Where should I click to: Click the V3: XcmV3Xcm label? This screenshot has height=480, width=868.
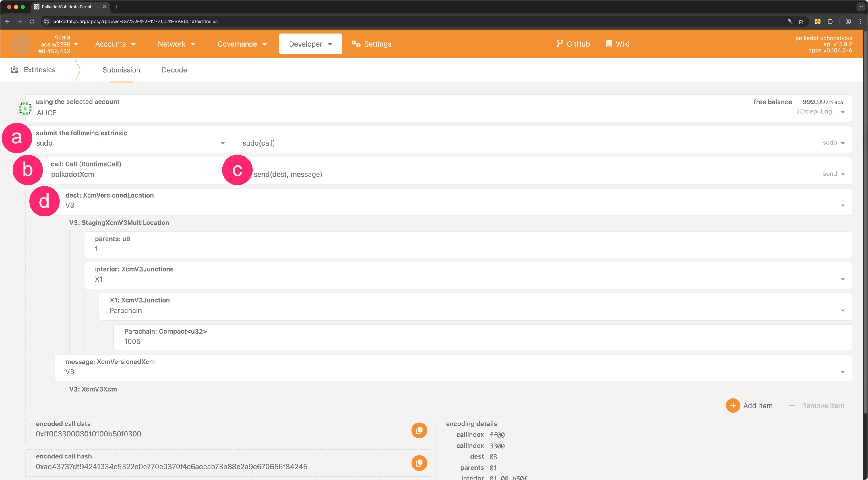pyautogui.click(x=93, y=389)
